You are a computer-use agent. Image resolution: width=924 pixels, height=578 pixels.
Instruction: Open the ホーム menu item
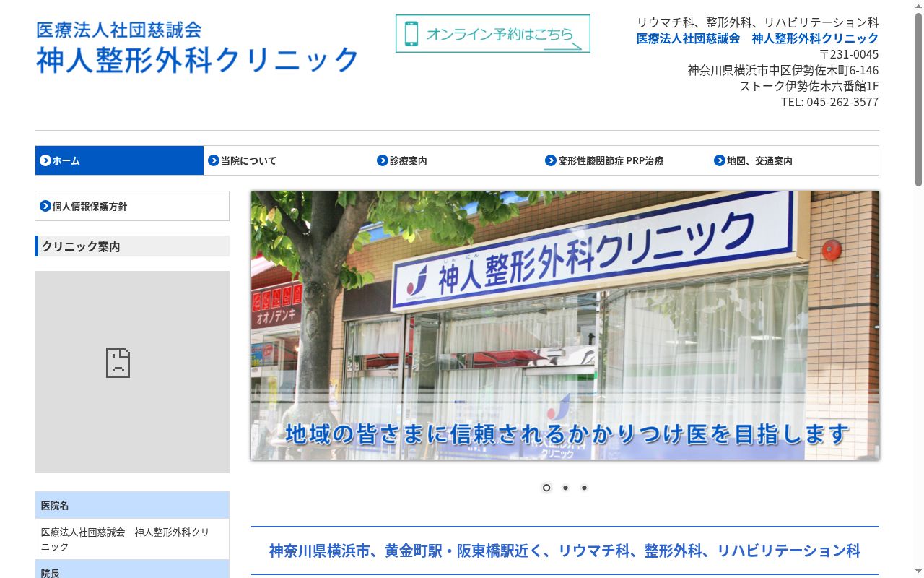pos(119,160)
